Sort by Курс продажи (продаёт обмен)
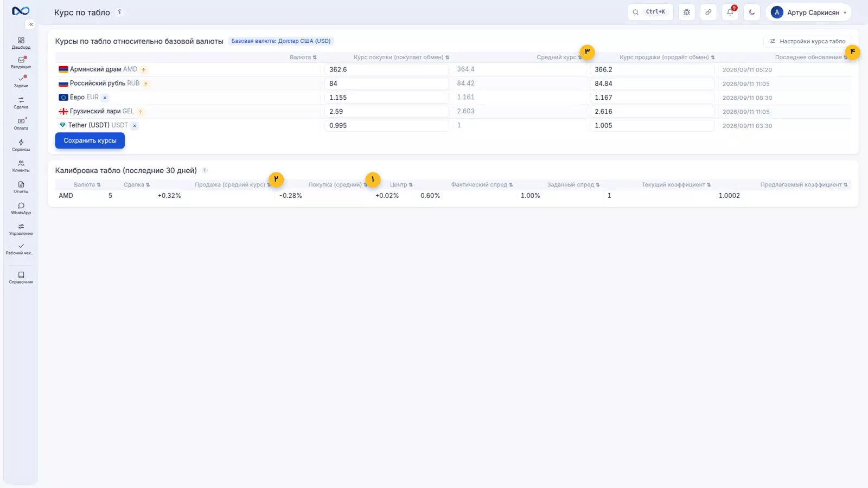Image resolution: width=868 pixels, height=488 pixels. pyautogui.click(x=667, y=57)
